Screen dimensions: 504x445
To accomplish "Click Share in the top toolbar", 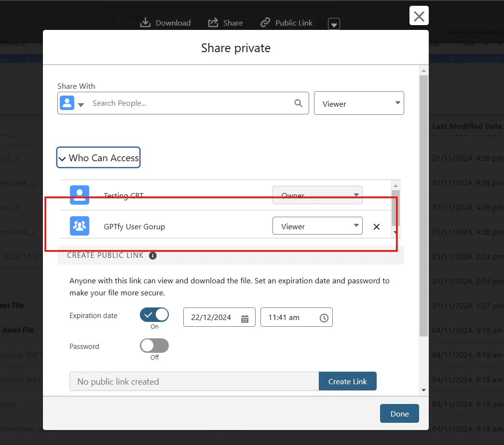I will click(226, 23).
